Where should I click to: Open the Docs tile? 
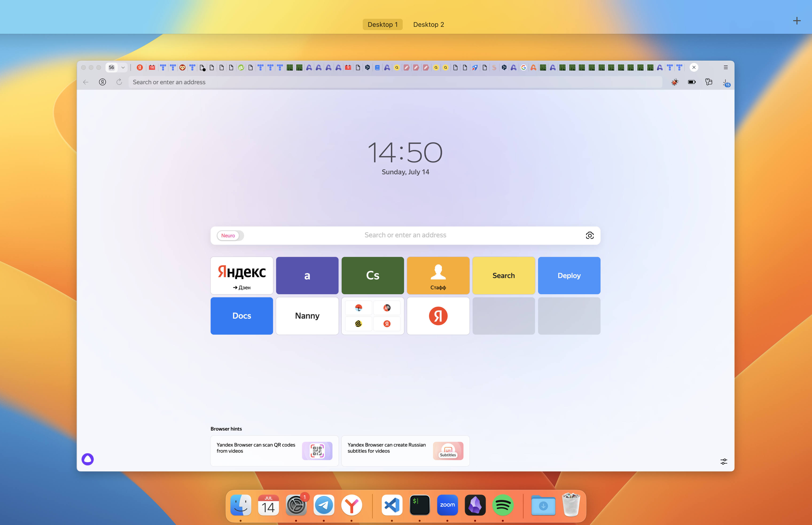pyautogui.click(x=242, y=316)
